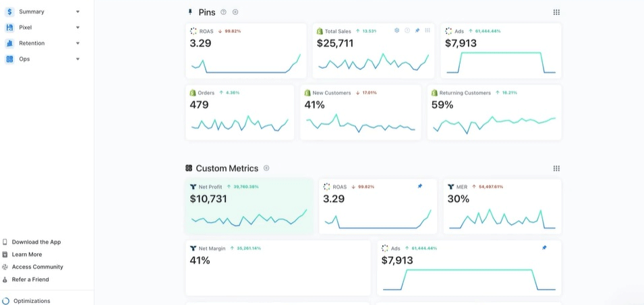644x305 pixels.
Task: Click the info icon on Total Sales card
Action: click(x=407, y=30)
